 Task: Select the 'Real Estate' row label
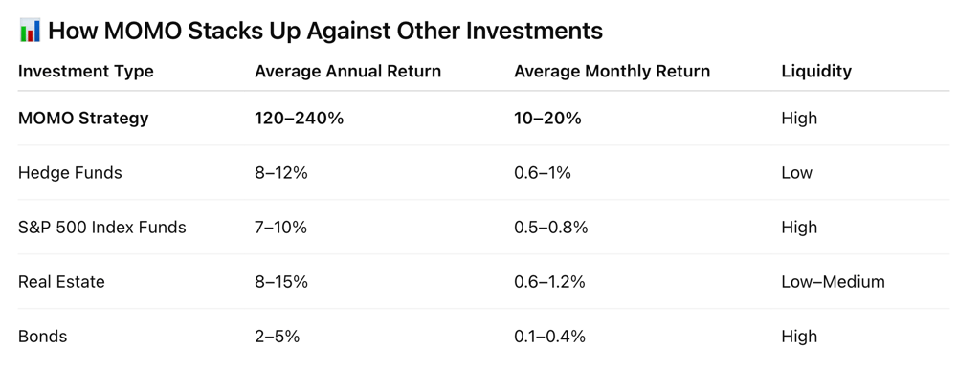pos(61,282)
